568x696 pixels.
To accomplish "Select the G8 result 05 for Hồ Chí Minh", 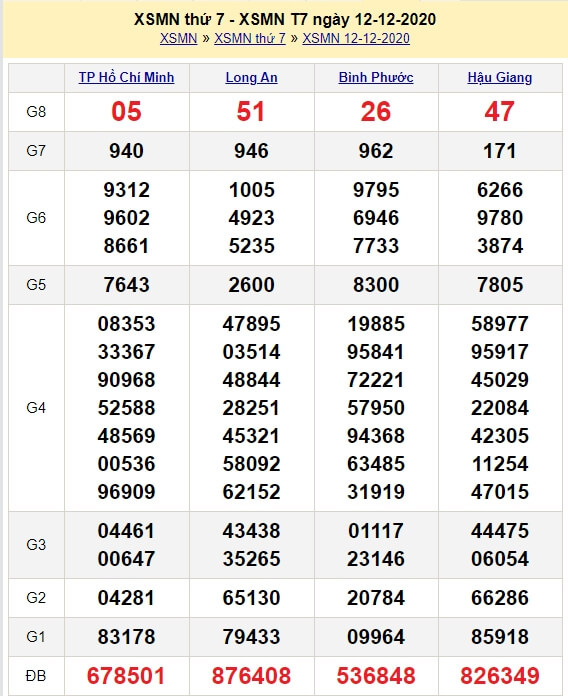I will click(x=126, y=111).
